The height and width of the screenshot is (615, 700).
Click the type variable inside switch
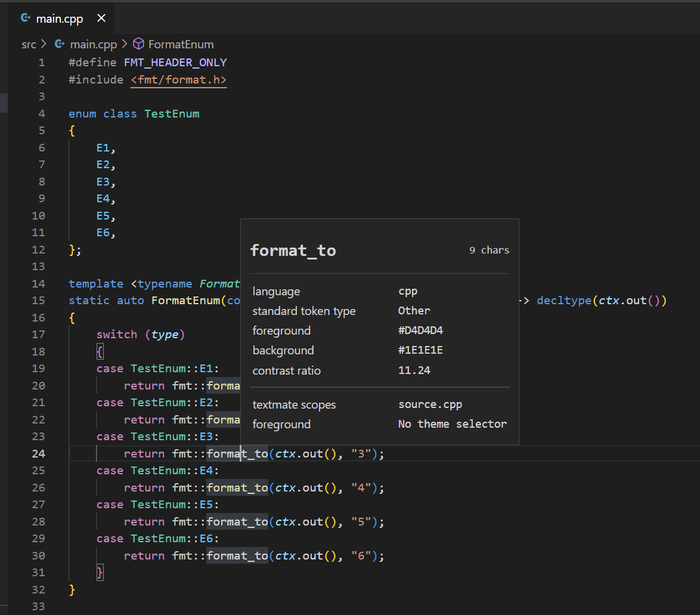[165, 335]
